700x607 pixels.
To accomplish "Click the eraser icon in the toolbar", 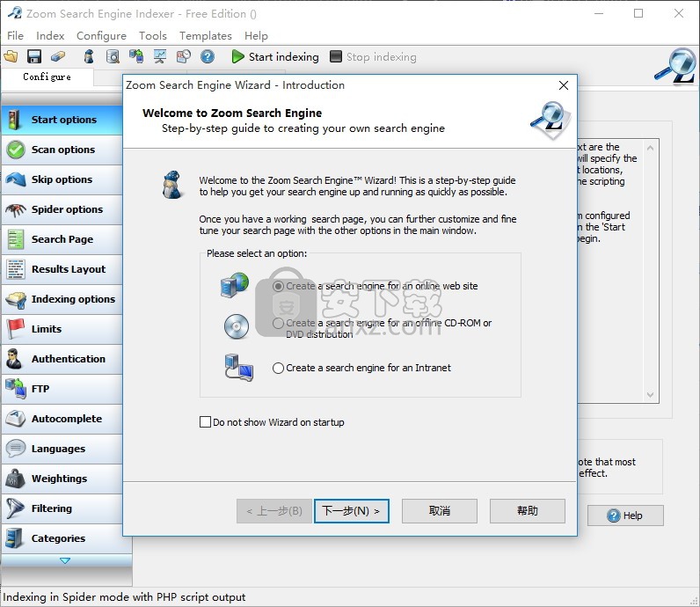I will click(x=58, y=56).
